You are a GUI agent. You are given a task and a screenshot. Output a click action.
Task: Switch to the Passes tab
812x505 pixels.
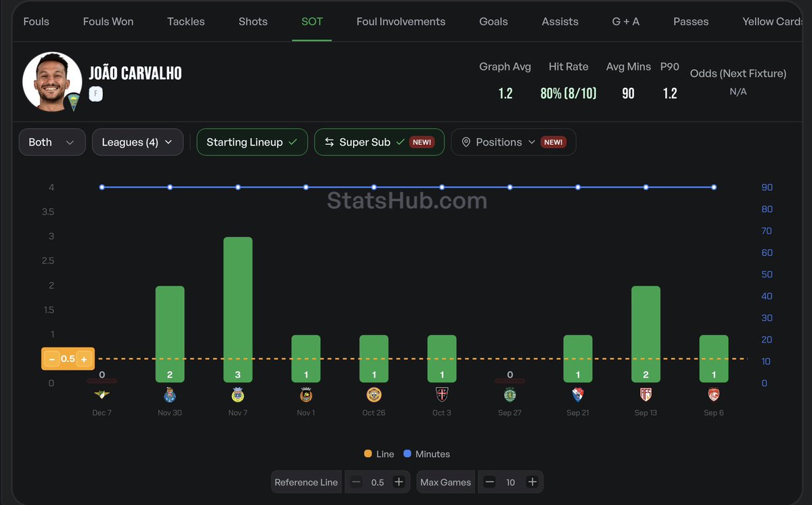(x=691, y=22)
